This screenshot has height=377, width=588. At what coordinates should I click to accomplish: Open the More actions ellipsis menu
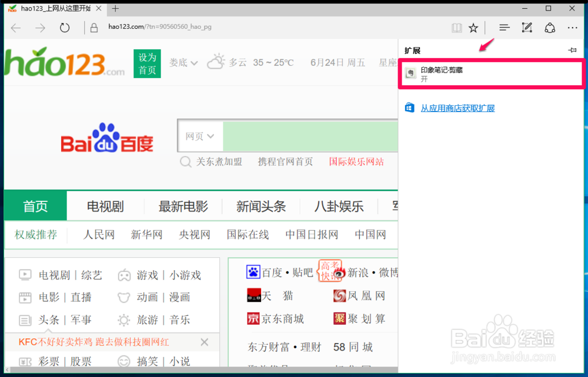(572, 28)
